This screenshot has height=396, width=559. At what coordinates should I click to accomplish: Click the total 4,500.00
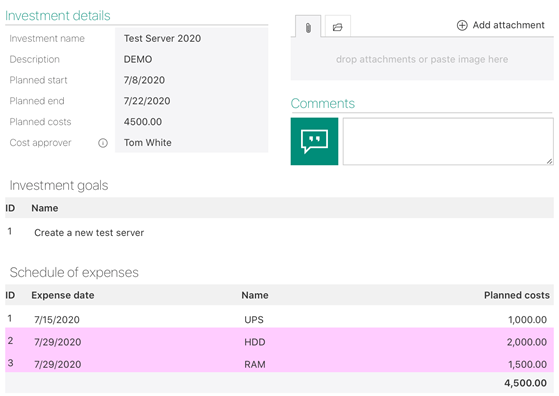click(525, 383)
